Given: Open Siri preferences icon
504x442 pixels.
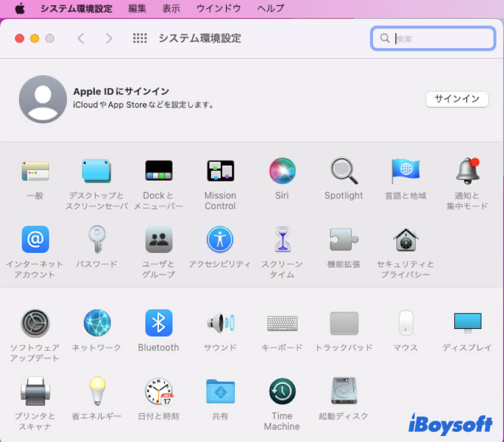Looking at the screenshot, I should (282, 171).
